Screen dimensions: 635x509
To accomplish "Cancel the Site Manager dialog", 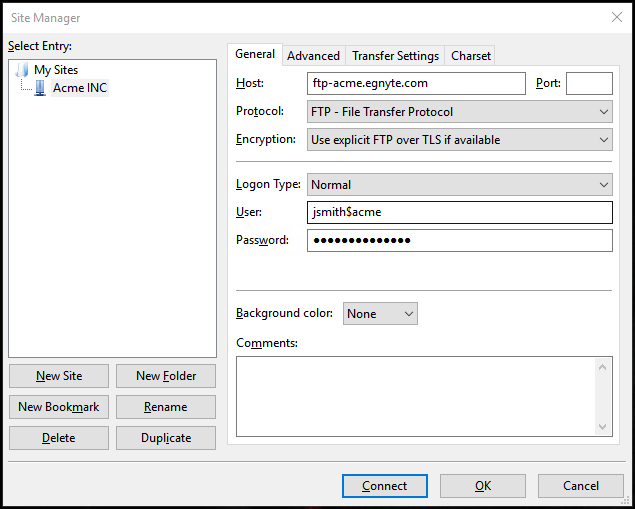I will (581, 486).
